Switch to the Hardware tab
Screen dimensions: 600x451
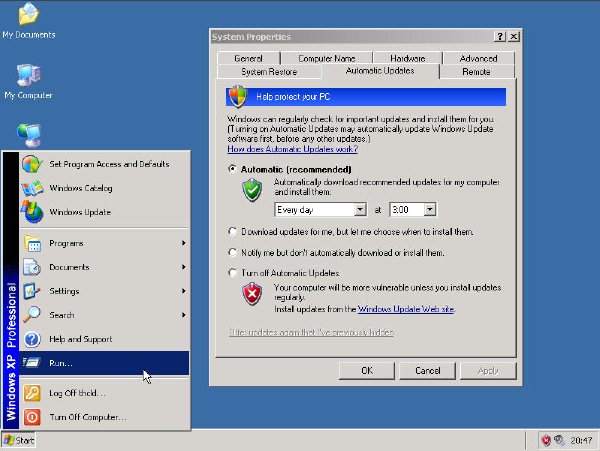[x=408, y=59]
